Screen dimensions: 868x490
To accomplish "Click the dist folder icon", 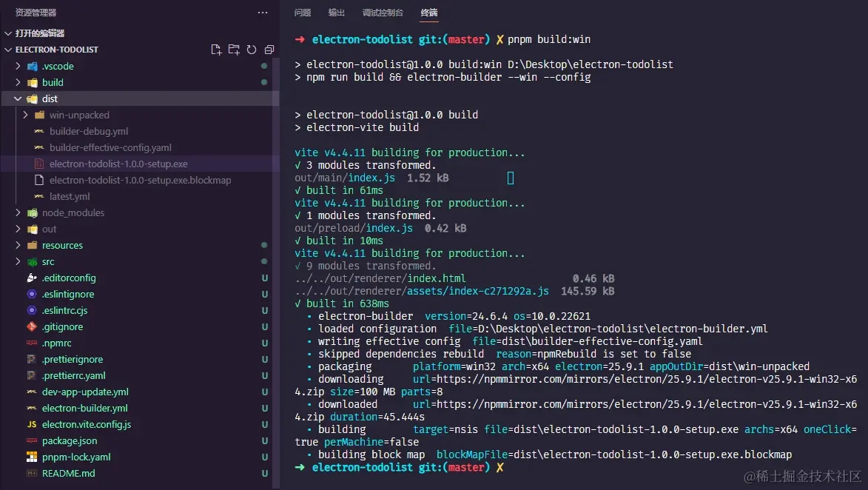I will point(32,98).
